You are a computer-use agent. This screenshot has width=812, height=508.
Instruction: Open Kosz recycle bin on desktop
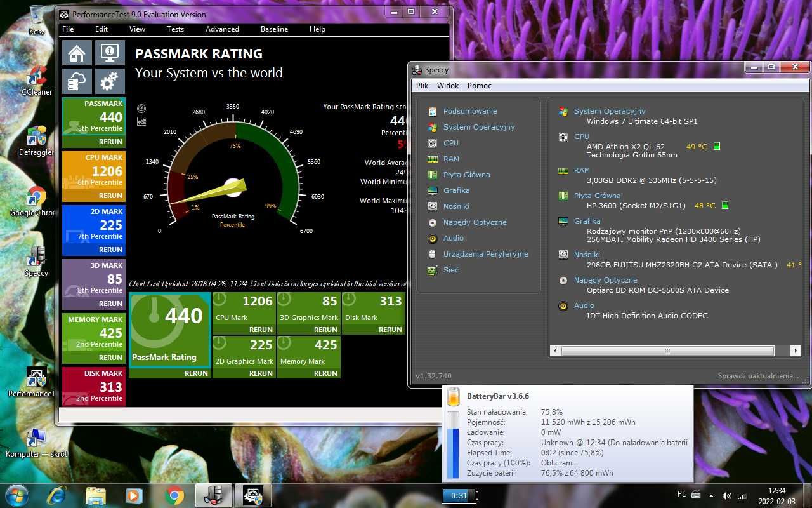point(36,20)
